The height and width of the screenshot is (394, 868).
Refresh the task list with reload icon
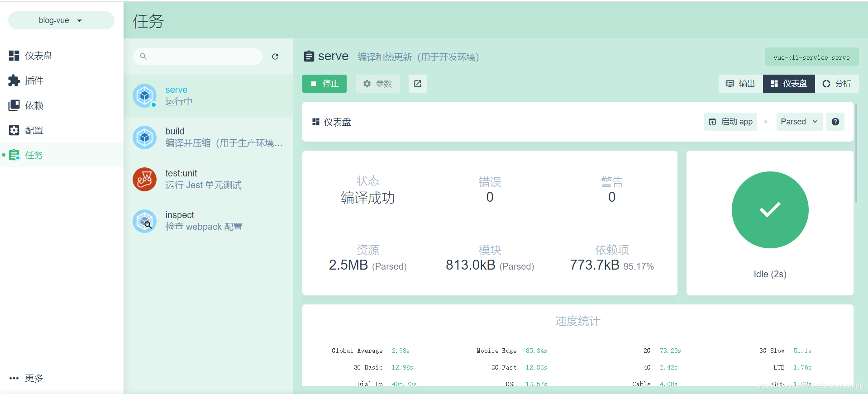point(275,57)
